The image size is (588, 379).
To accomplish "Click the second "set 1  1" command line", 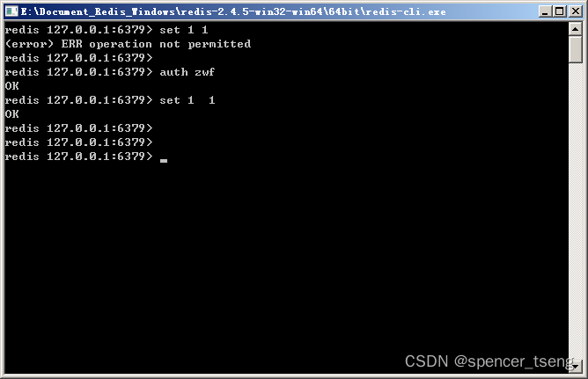I will [x=110, y=100].
